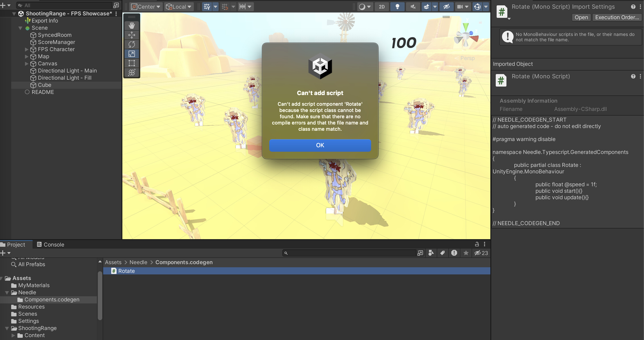Expand the FPS Character object
The height and width of the screenshot is (340, 644).
[x=27, y=50]
